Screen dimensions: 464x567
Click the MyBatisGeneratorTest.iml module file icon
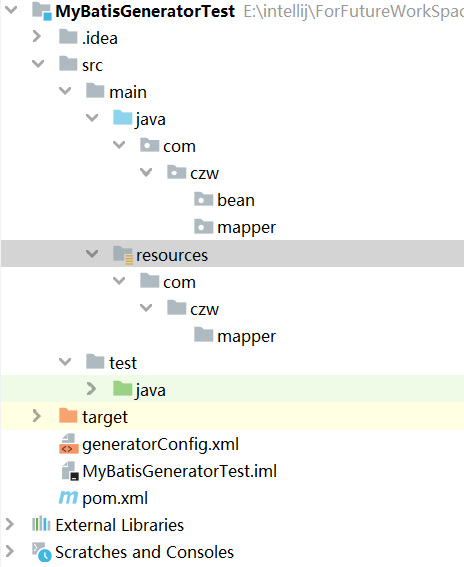point(70,471)
